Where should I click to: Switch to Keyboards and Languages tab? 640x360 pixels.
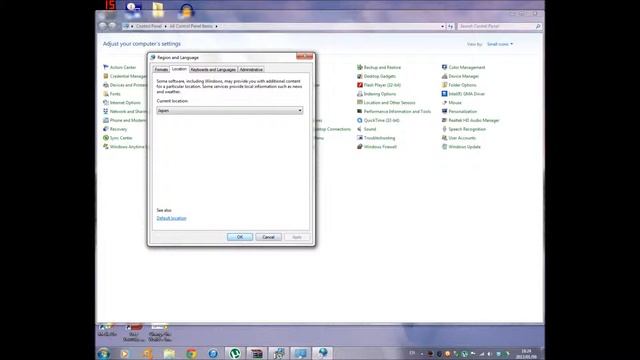213,70
